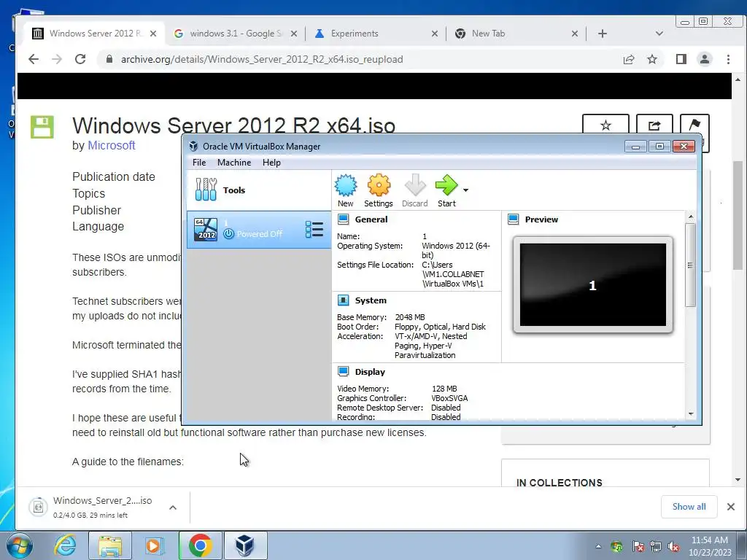The height and width of the screenshot is (560, 747).
Task: Close the downloads bar
Action: tap(731, 507)
